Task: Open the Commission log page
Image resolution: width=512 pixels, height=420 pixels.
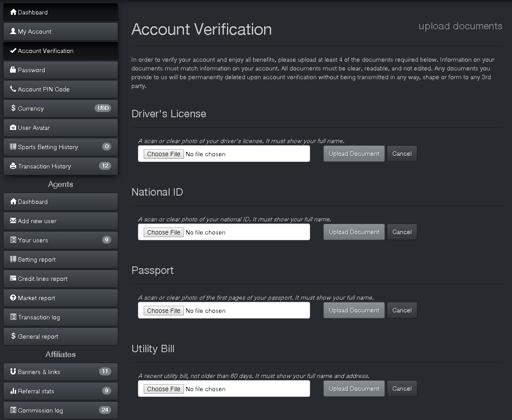Action: [60, 410]
